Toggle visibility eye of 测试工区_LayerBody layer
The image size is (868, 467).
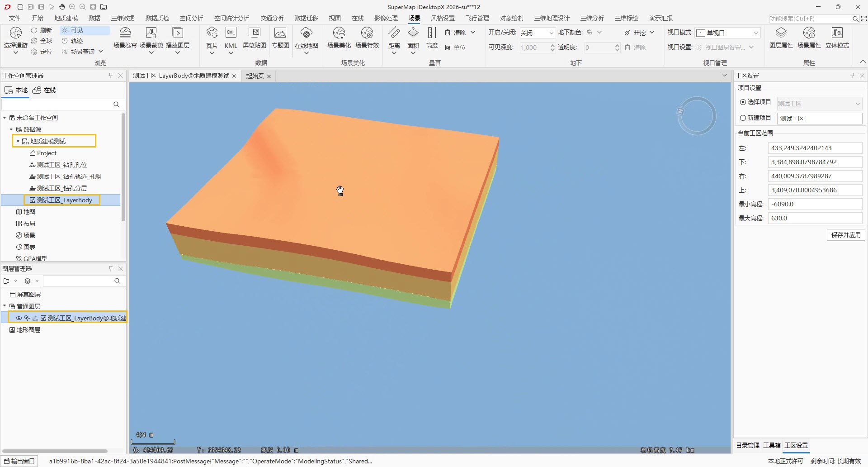pyautogui.click(x=19, y=318)
